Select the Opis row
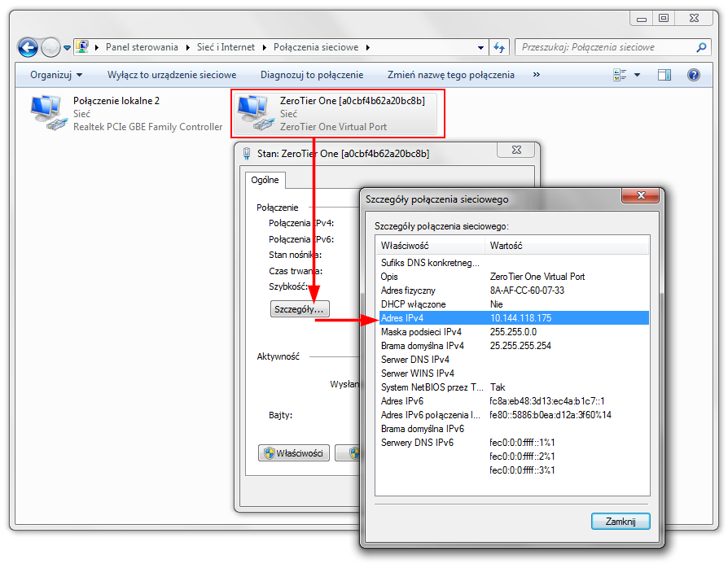Screen dimensions: 728x568 pos(514,277)
